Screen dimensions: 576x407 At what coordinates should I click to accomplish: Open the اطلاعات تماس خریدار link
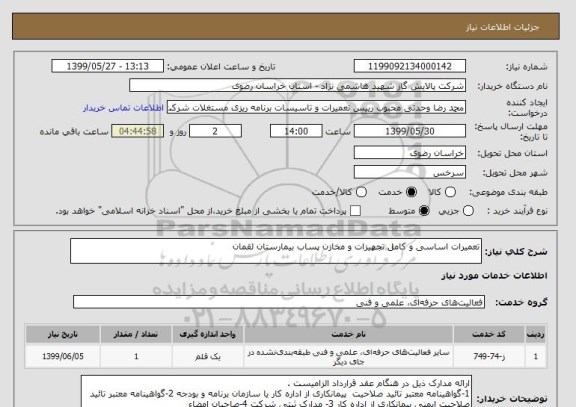point(123,108)
